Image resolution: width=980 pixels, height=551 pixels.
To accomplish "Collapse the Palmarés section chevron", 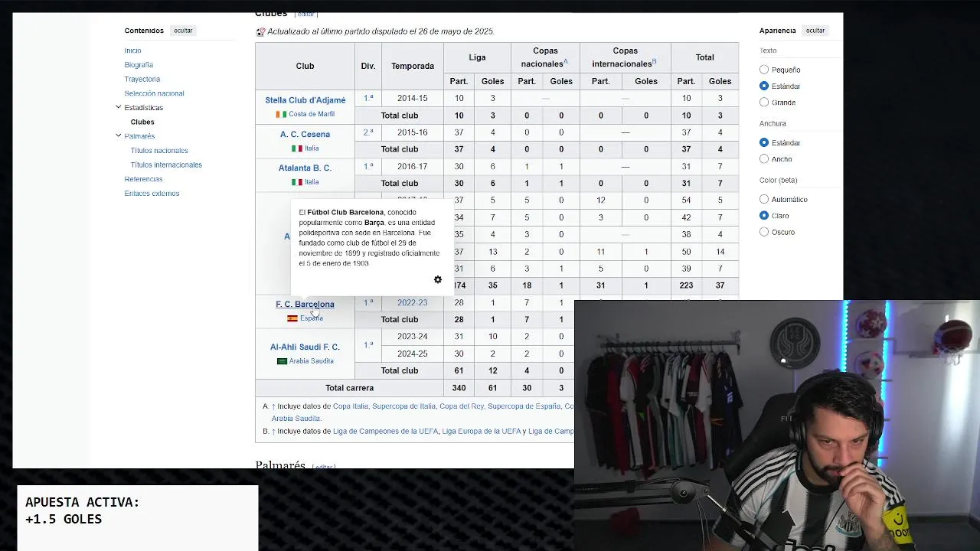I will 118,135.
